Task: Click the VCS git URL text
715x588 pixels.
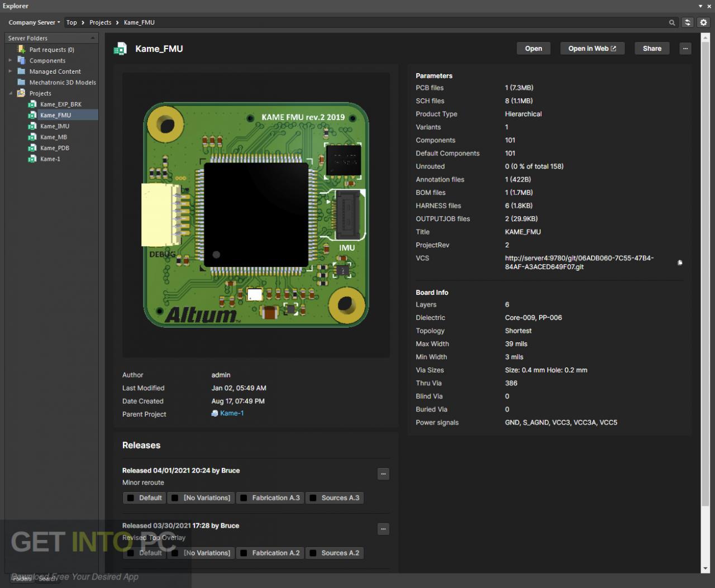Action: 579,262
